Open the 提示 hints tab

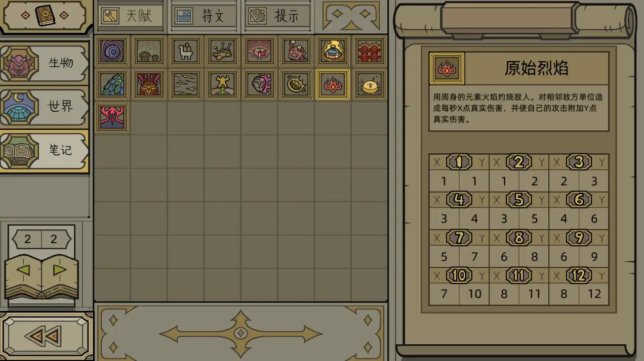277,16
